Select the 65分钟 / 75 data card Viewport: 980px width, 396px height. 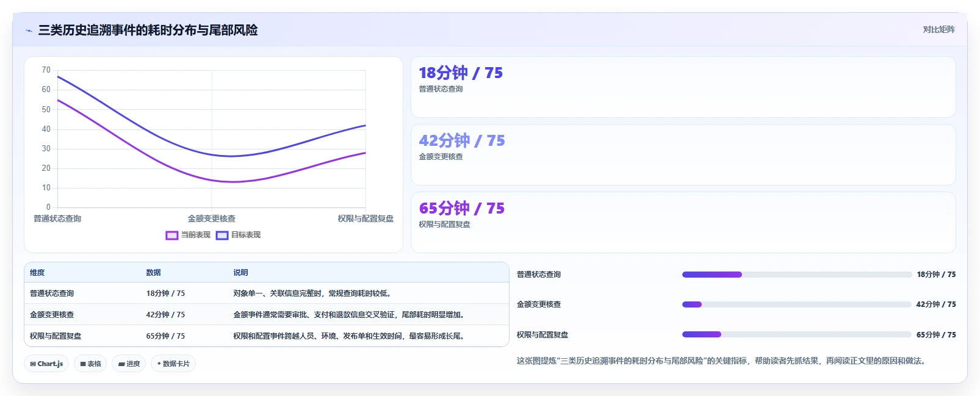click(683, 222)
